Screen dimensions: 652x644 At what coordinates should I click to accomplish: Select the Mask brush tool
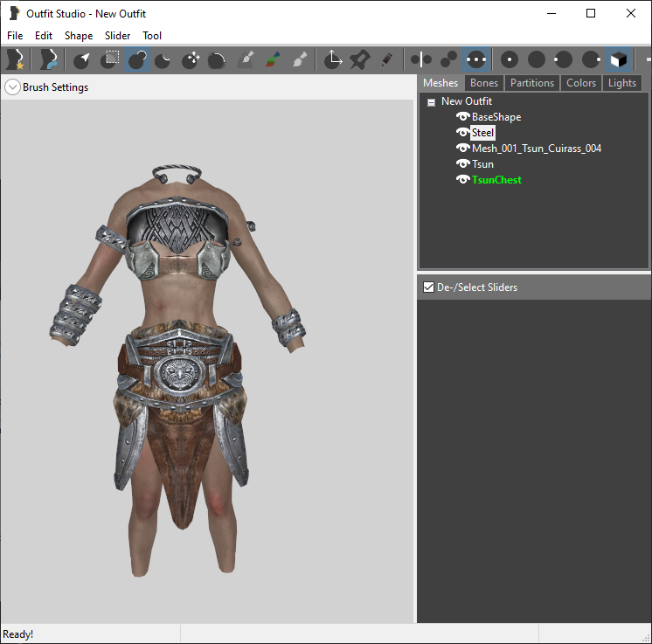click(x=110, y=59)
